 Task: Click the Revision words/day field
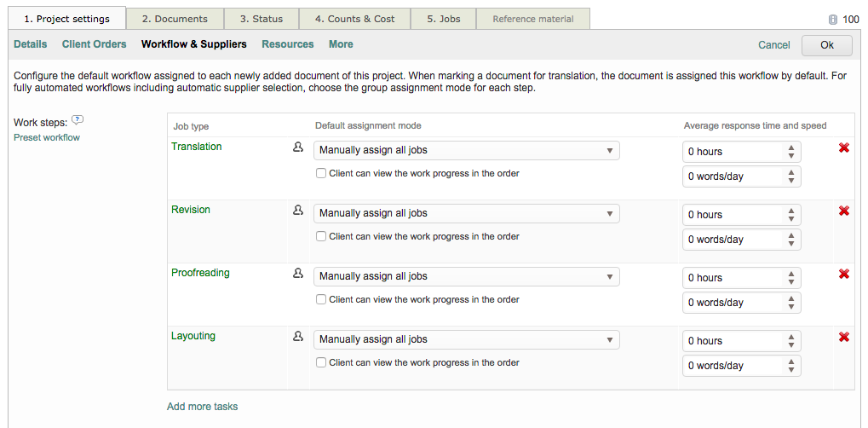[733, 240]
